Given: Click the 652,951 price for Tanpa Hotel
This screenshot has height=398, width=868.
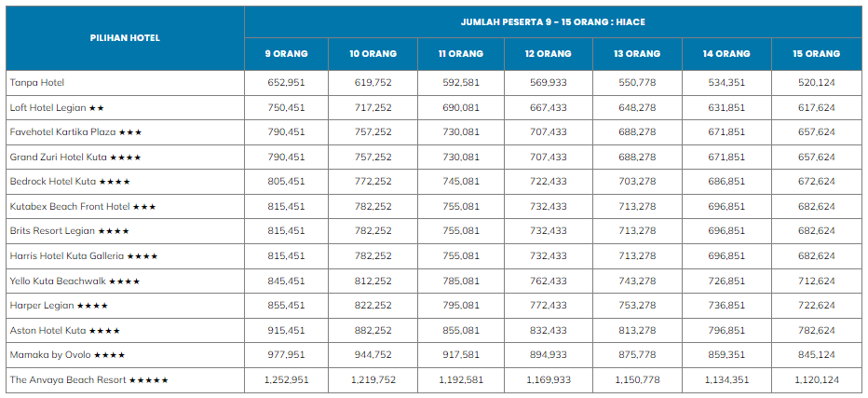Looking at the screenshot, I should [287, 83].
